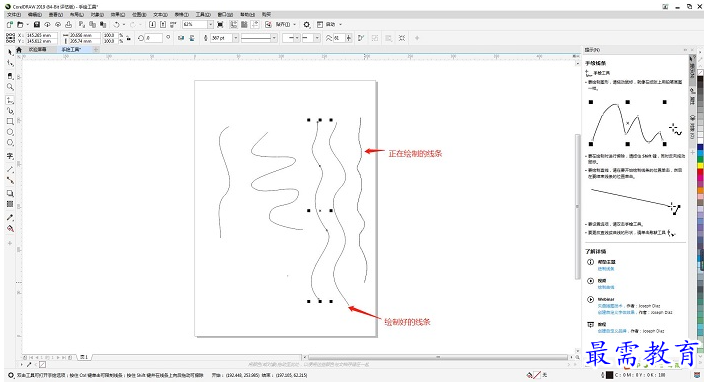707x385 pixels.
Task: Open first Webinar link by Joseph Diaz
Action: click(610, 306)
